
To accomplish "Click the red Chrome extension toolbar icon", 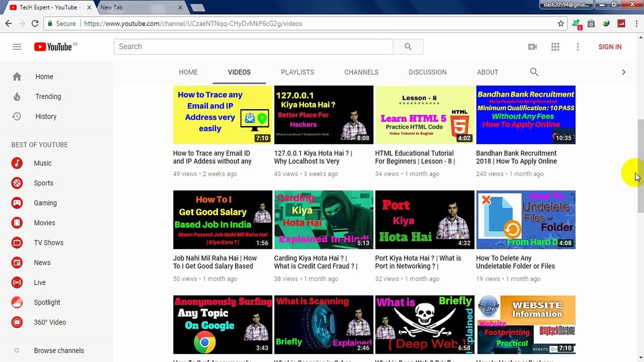I will [621, 24].
